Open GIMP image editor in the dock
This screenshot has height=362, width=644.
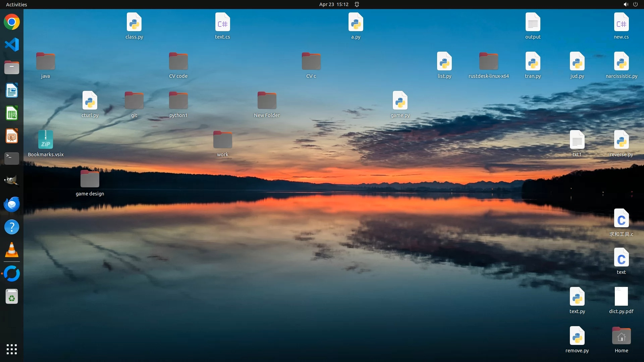click(x=12, y=181)
